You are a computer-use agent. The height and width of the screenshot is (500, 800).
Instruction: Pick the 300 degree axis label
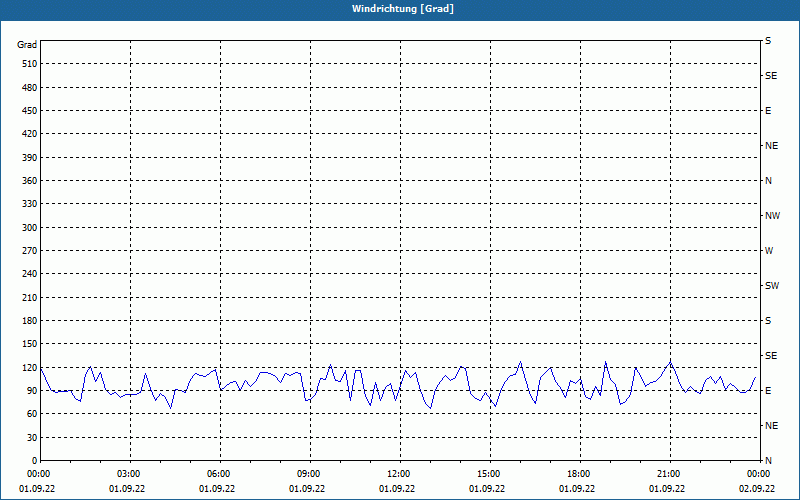(30, 228)
